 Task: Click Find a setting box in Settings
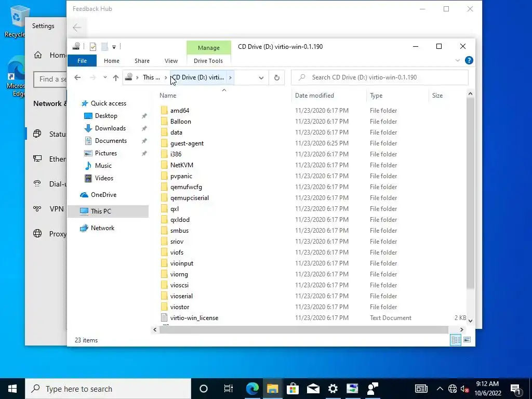pos(50,79)
